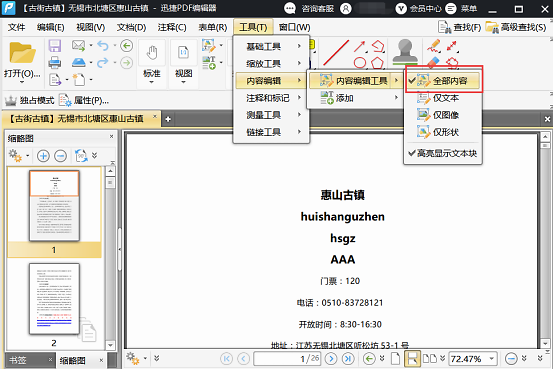The image size is (554, 369).
Task: Toggle continuous page scrolling layout
Action: [413, 359]
